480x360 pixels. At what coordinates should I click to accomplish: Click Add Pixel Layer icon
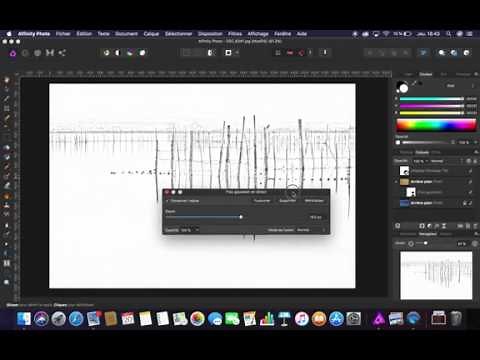point(468,226)
